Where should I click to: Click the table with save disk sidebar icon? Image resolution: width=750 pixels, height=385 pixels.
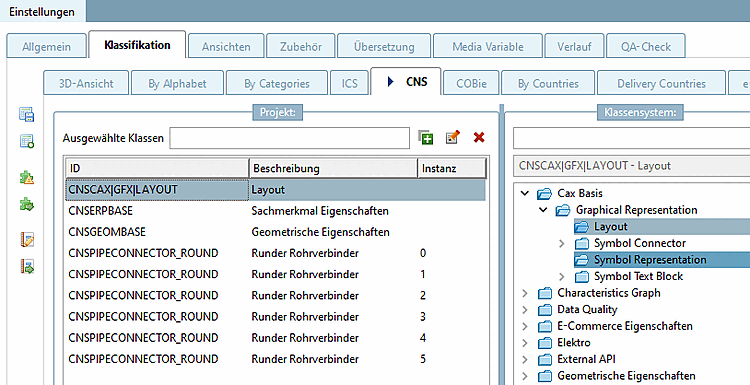click(27, 114)
